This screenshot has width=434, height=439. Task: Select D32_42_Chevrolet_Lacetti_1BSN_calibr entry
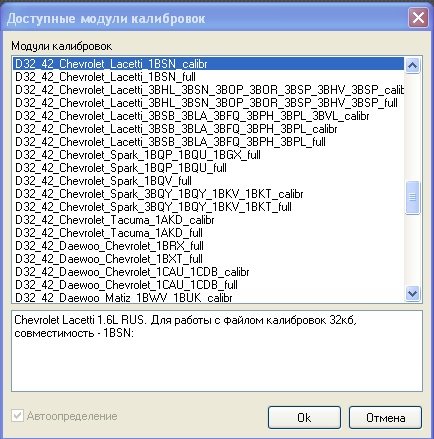point(208,64)
